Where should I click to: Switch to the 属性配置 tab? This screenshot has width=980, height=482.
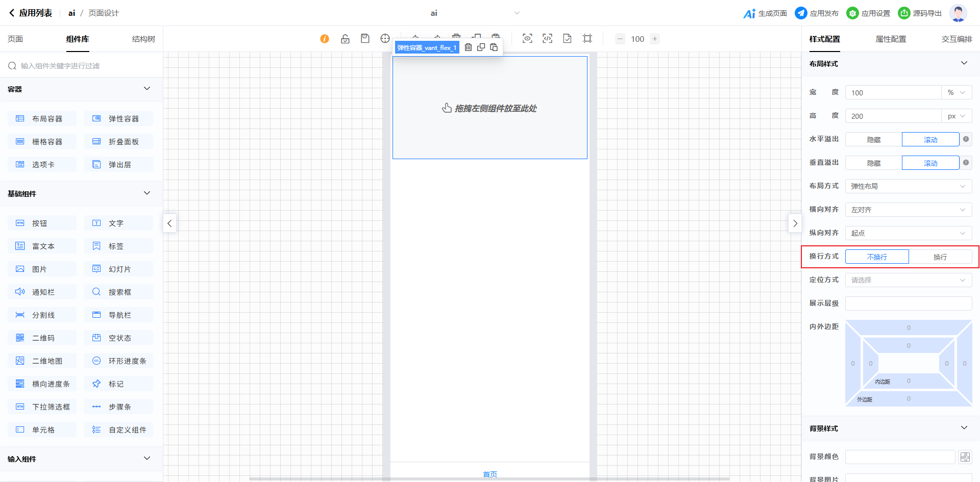[x=890, y=39]
